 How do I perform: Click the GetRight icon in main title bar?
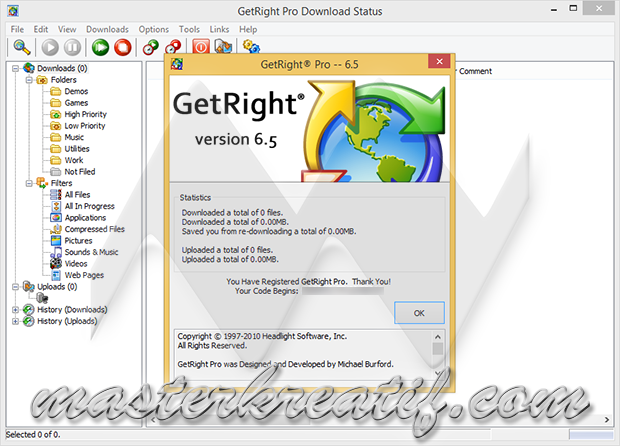13,11
